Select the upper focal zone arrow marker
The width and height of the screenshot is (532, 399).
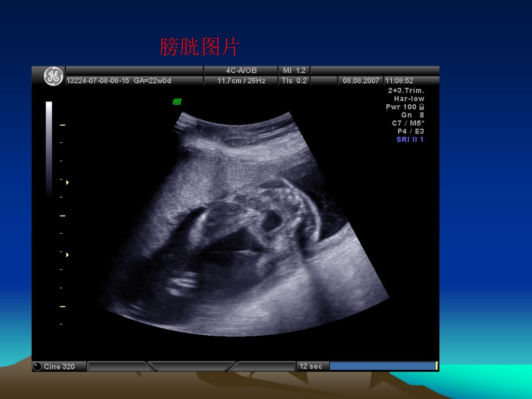click(68, 182)
